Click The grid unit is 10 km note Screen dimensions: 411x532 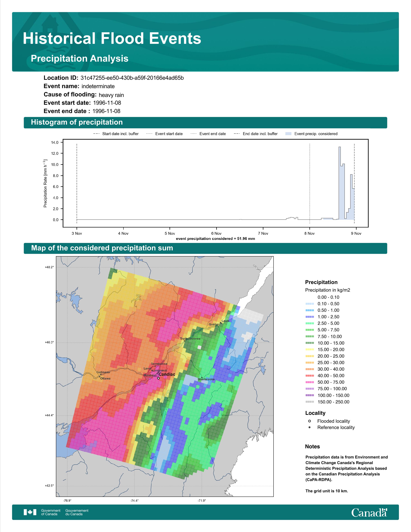coord(327,491)
